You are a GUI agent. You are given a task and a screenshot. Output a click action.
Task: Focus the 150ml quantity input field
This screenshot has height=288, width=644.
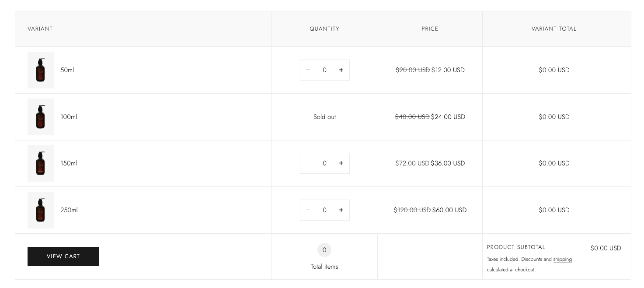click(324, 163)
